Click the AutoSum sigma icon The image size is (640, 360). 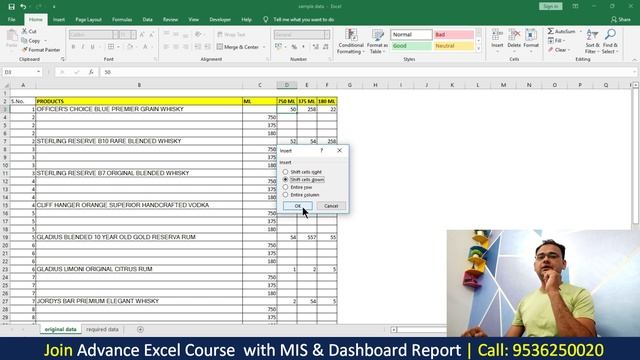coord(551,31)
